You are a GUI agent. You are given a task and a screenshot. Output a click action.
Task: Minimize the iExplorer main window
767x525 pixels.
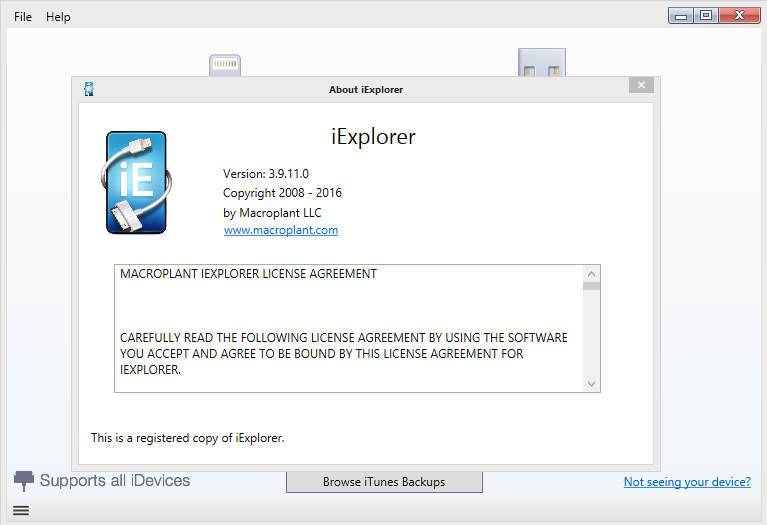[680, 16]
